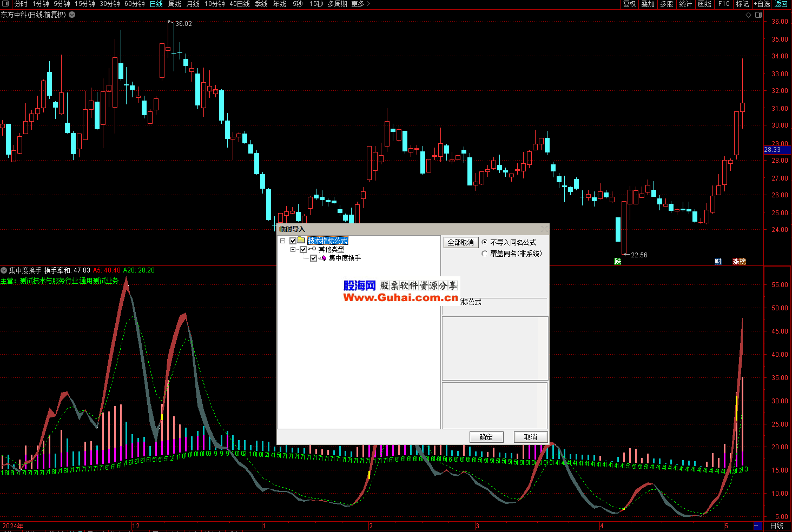
Task: Switch to 分时 chart period
Action: 21,4
